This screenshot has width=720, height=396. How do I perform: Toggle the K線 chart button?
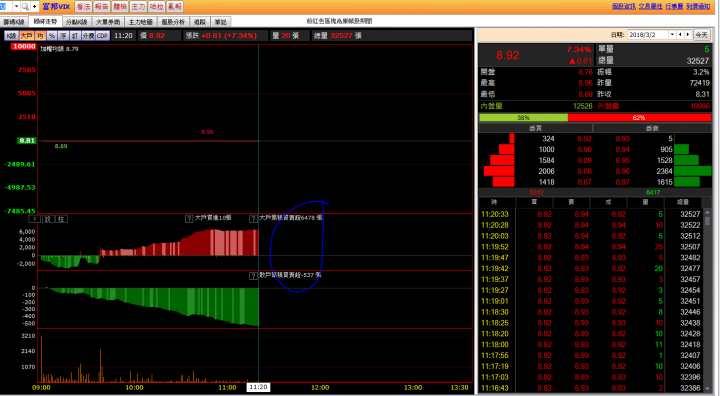click(11, 36)
